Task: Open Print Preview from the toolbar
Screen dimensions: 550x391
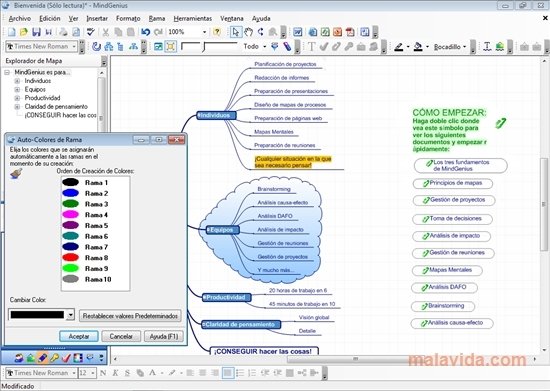Action: tap(76, 32)
